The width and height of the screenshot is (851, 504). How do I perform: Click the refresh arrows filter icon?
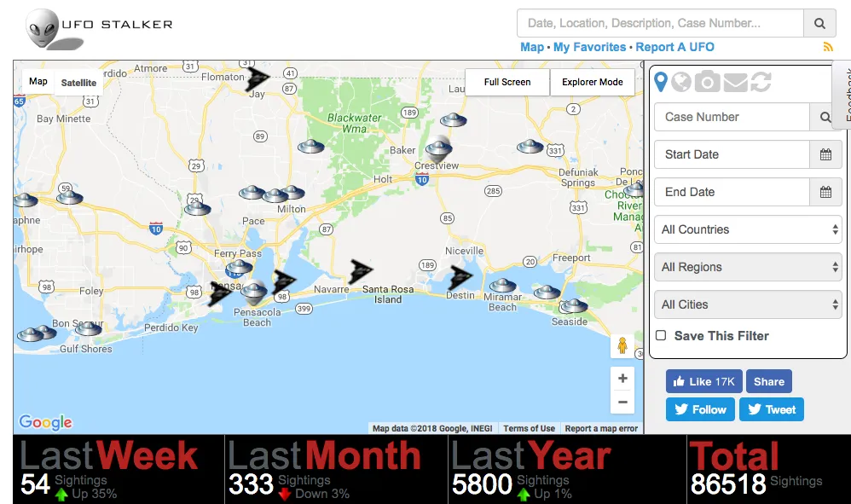pyautogui.click(x=761, y=82)
